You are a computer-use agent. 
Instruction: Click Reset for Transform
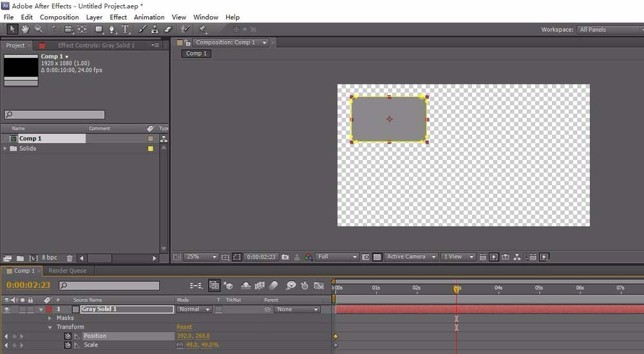[x=184, y=327]
